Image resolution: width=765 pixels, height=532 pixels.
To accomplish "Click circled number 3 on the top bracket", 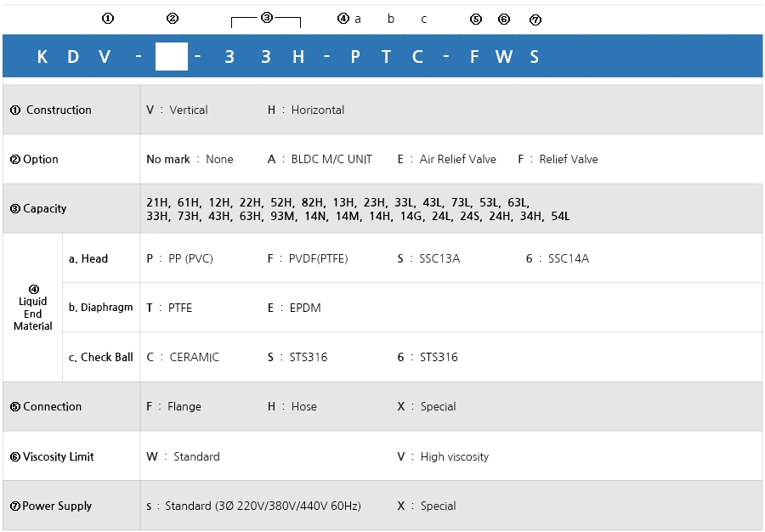I will point(266,17).
